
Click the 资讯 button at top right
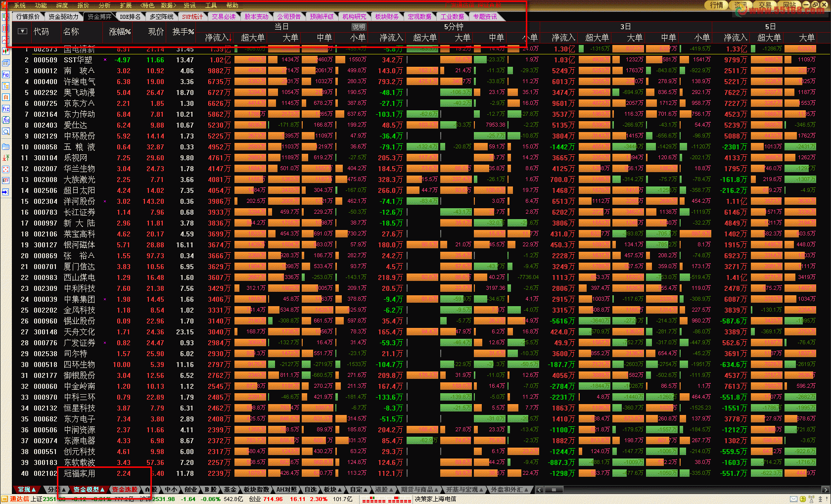(740, 5)
